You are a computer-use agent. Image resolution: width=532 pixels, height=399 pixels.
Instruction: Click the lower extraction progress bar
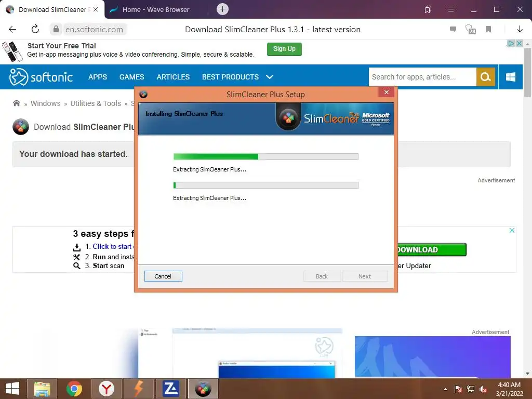265,185
